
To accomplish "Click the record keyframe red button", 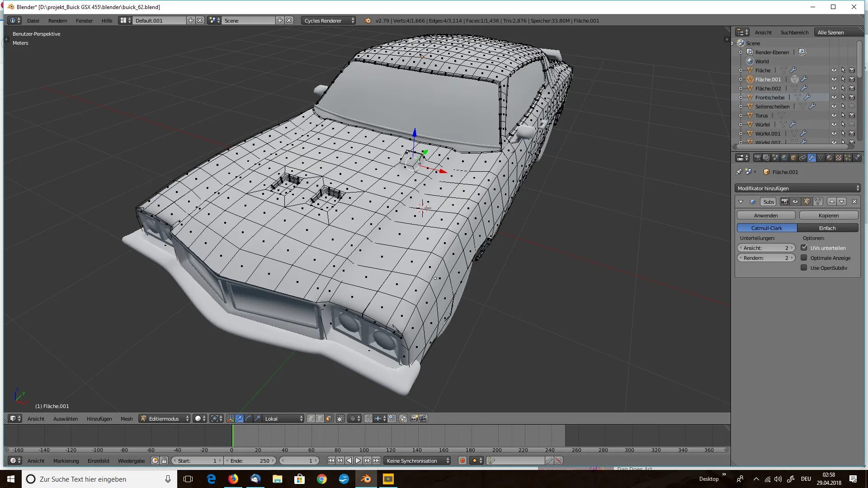I will (462, 460).
